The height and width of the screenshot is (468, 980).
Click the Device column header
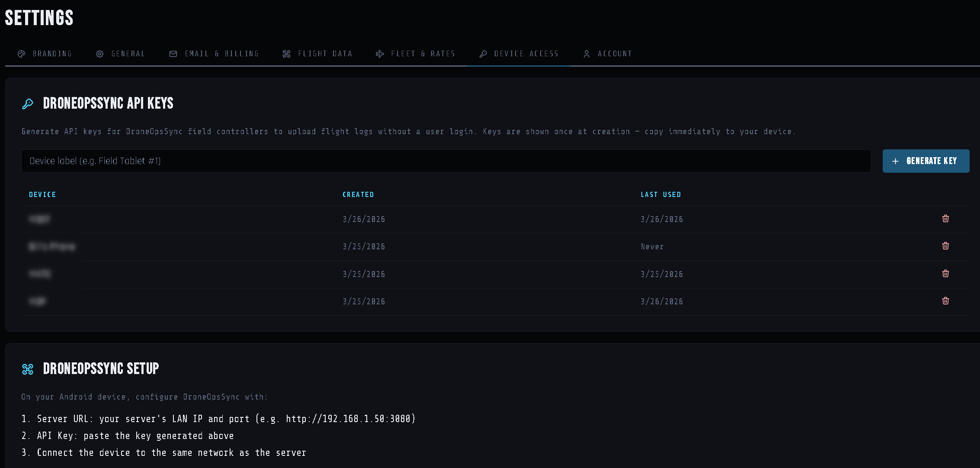point(42,195)
